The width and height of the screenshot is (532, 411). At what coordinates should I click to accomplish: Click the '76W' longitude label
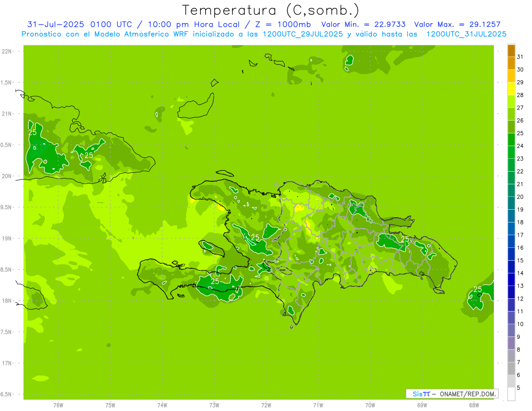point(58,405)
